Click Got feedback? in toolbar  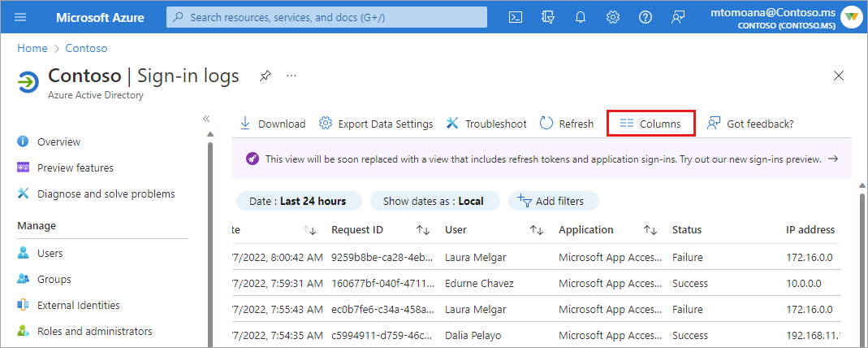(x=750, y=124)
